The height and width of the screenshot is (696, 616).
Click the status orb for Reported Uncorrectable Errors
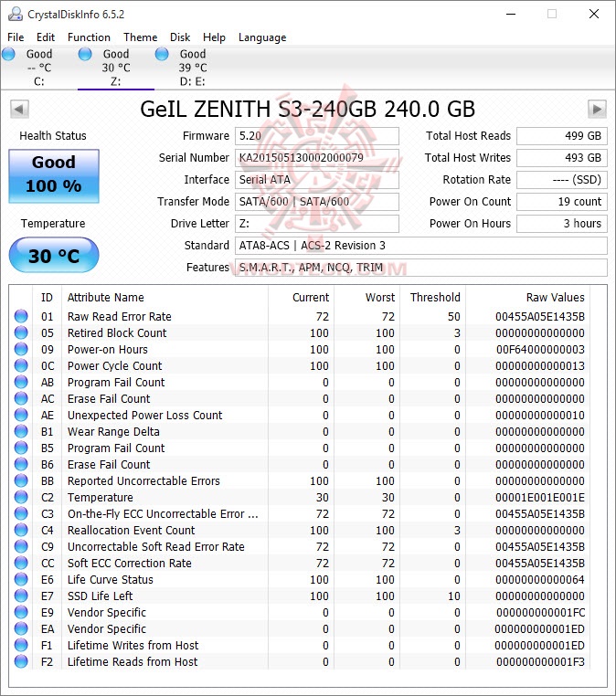coord(21,480)
